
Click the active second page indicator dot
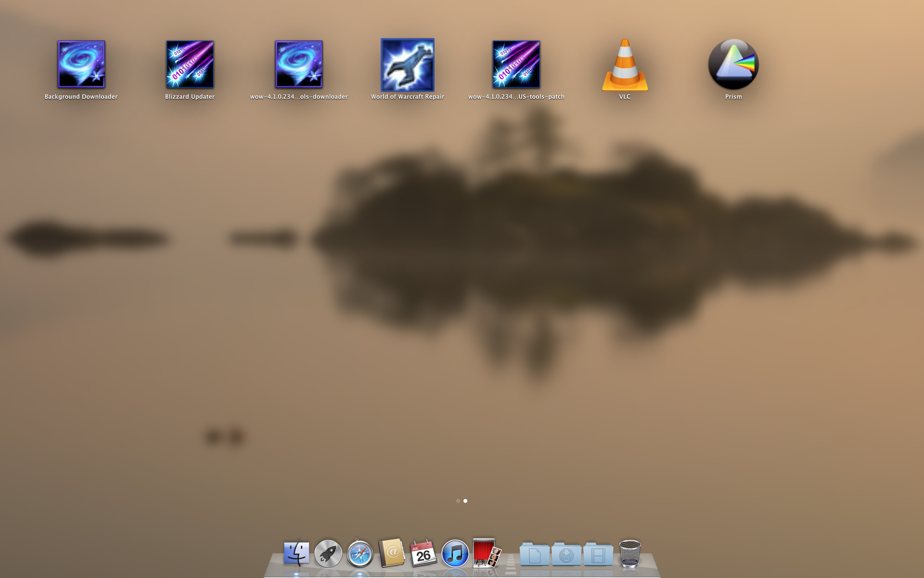[x=465, y=501]
